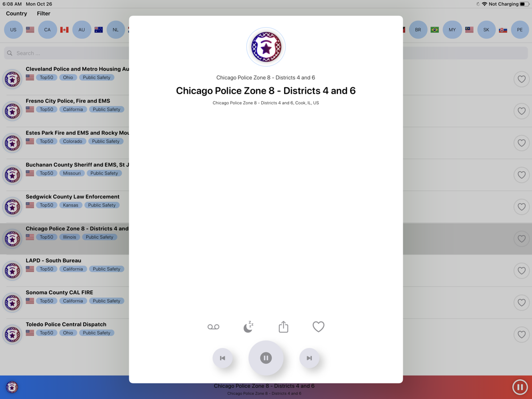Select PE country chip

pos(520,29)
